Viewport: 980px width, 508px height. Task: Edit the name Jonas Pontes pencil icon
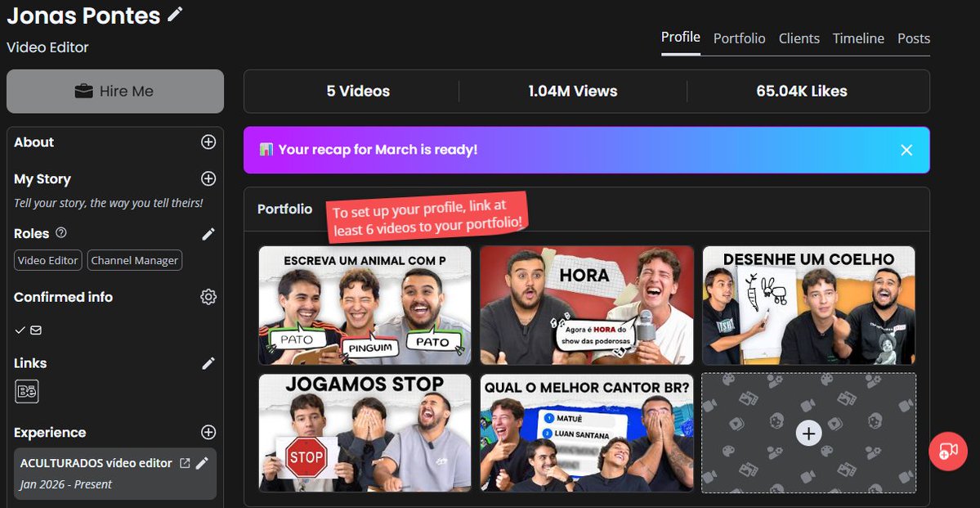176,15
